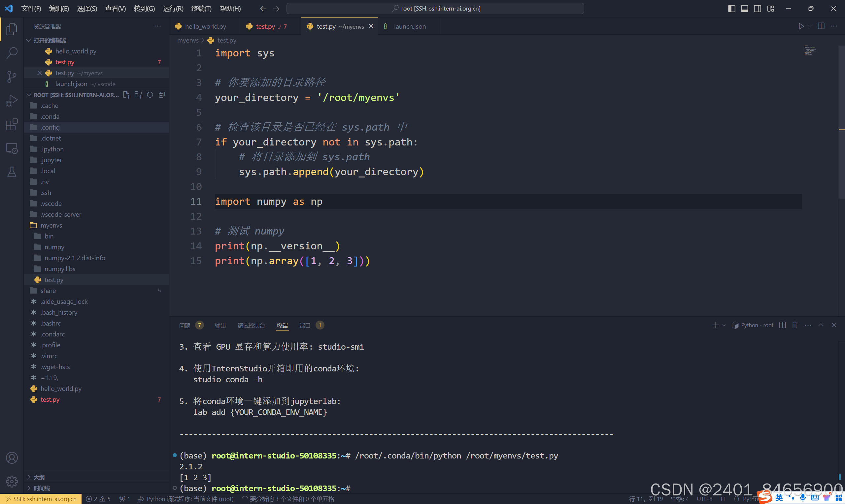Expand the 大纲 outline section
The image size is (845, 504).
coord(39,477)
